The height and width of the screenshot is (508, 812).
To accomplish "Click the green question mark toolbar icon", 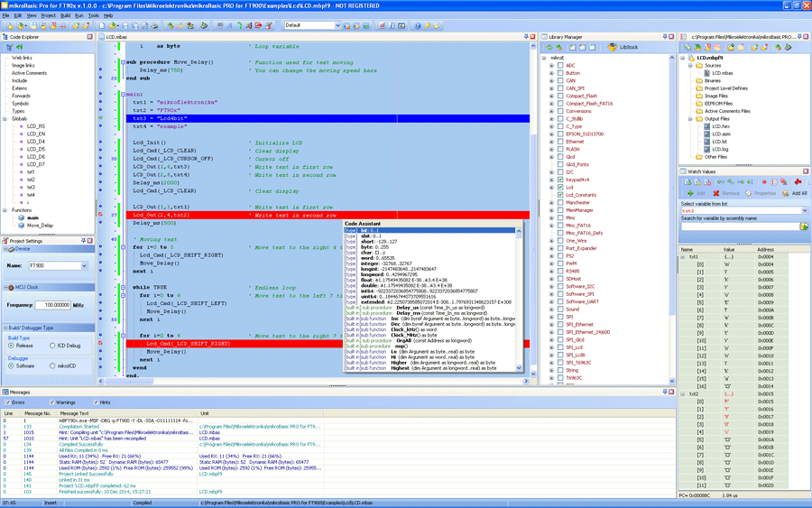I will 240,25.
